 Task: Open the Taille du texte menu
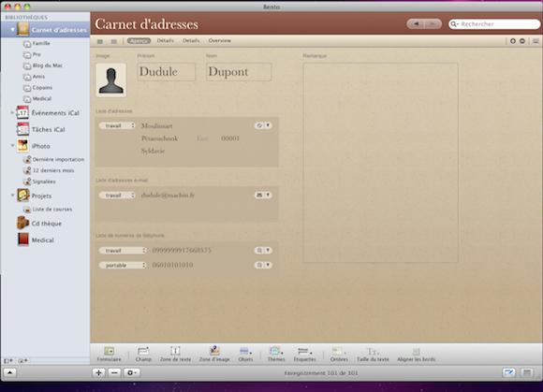pos(373,354)
